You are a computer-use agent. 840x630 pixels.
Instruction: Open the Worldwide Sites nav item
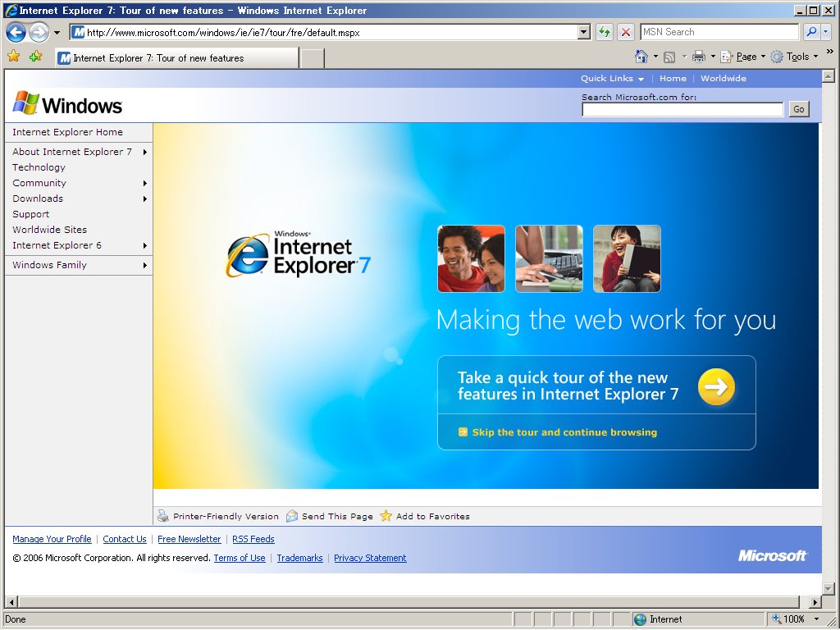(x=49, y=230)
